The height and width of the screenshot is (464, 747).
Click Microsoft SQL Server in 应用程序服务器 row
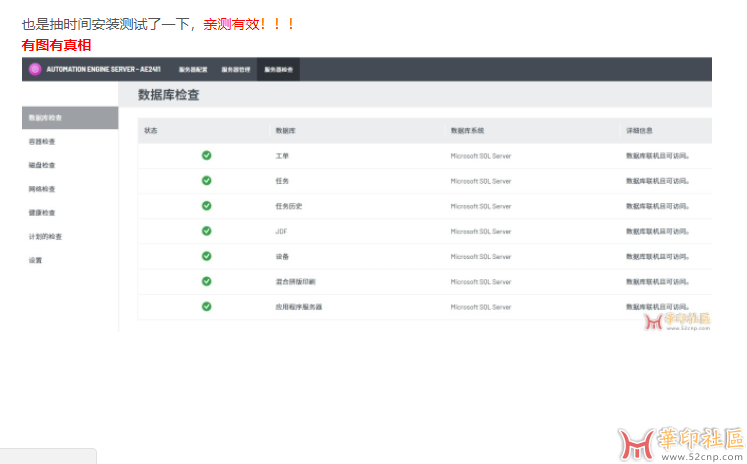tap(481, 307)
